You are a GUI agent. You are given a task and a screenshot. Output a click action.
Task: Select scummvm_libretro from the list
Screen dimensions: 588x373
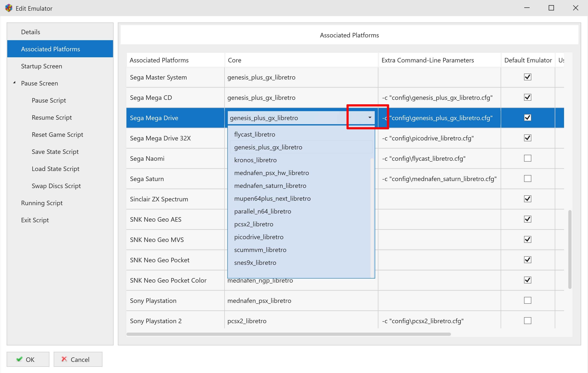(301, 250)
